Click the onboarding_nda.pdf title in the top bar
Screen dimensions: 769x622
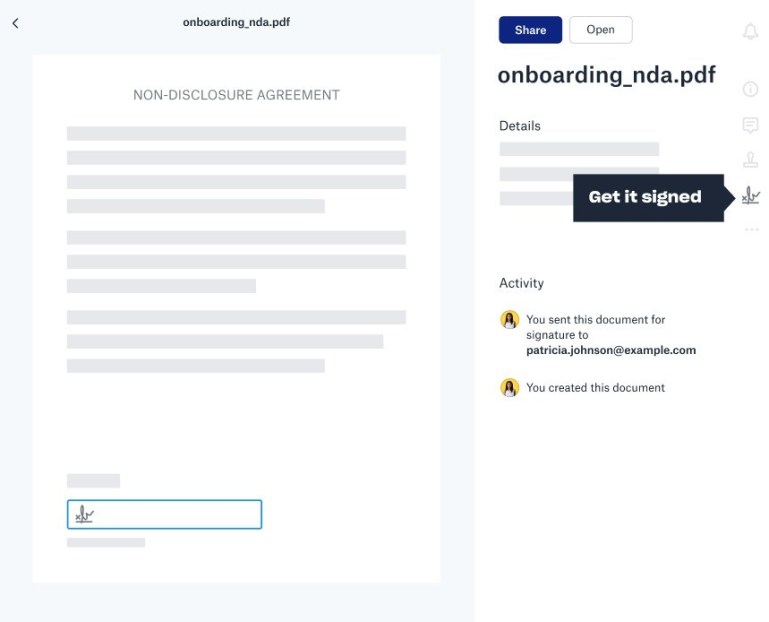pyautogui.click(x=237, y=22)
